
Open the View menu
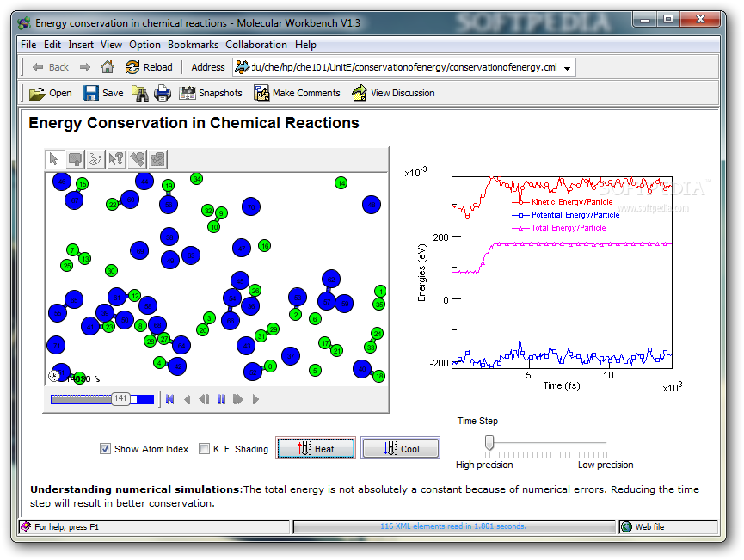click(x=111, y=45)
